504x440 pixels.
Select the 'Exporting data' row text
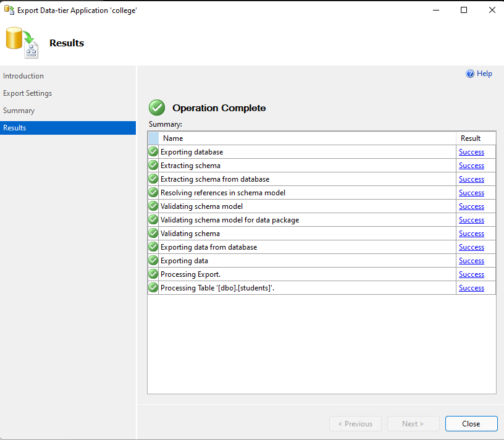[x=184, y=261]
